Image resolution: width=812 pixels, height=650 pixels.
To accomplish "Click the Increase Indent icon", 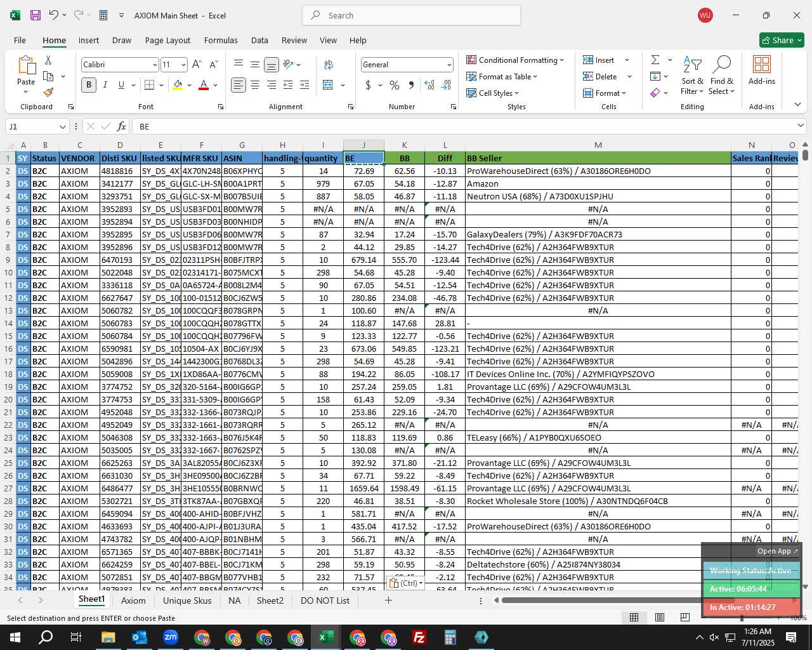I will [x=304, y=84].
